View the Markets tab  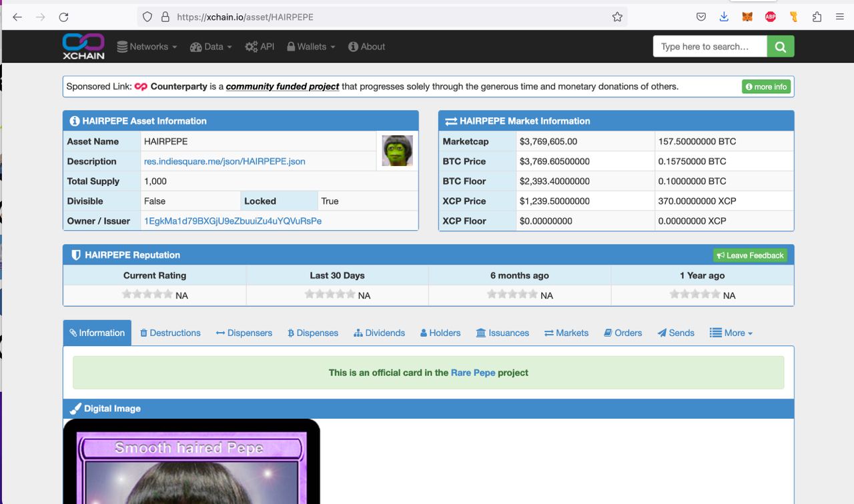click(x=566, y=333)
